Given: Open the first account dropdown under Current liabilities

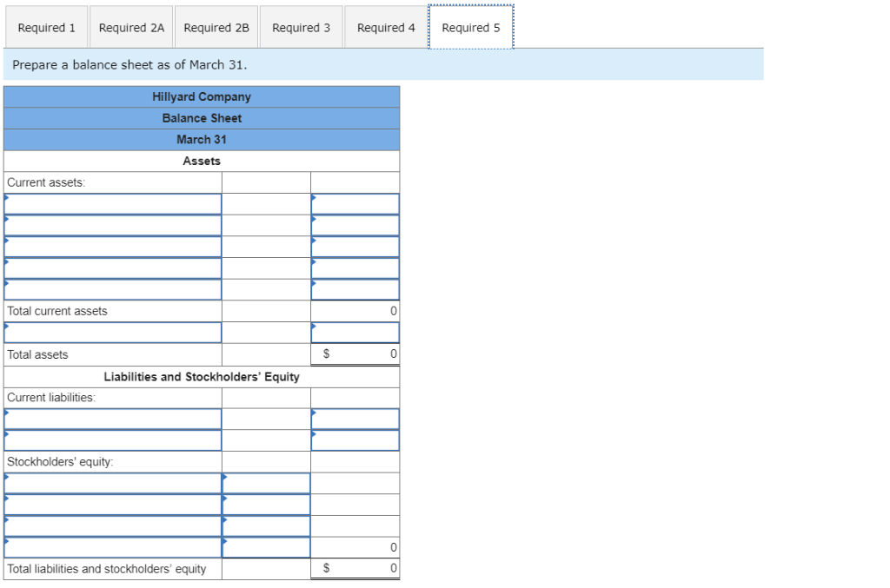Looking at the screenshot, I should [x=113, y=419].
